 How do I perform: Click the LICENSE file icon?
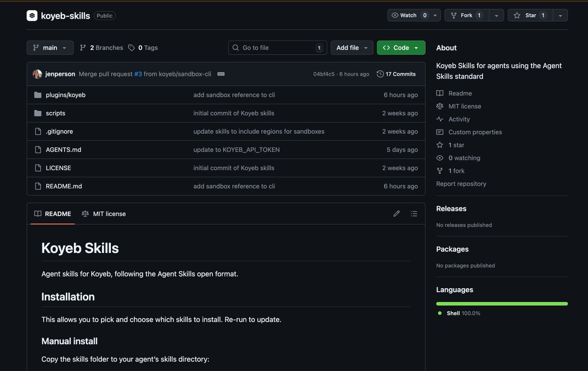(x=38, y=168)
